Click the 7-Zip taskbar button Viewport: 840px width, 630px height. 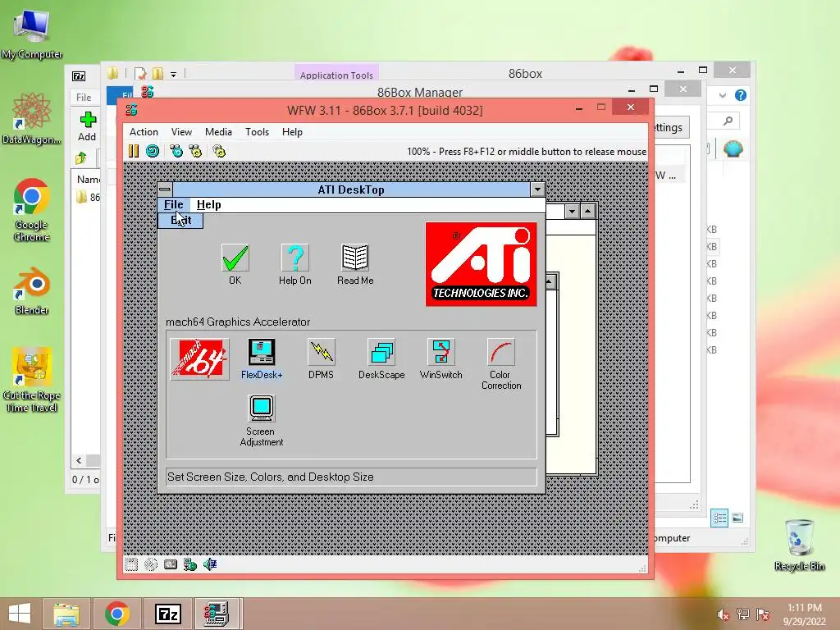coord(167,614)
